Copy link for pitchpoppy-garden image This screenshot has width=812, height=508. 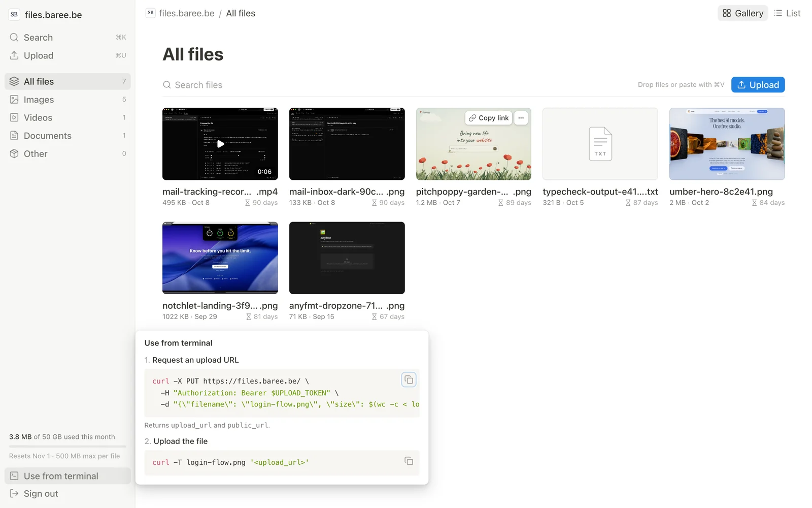point(488,118)
